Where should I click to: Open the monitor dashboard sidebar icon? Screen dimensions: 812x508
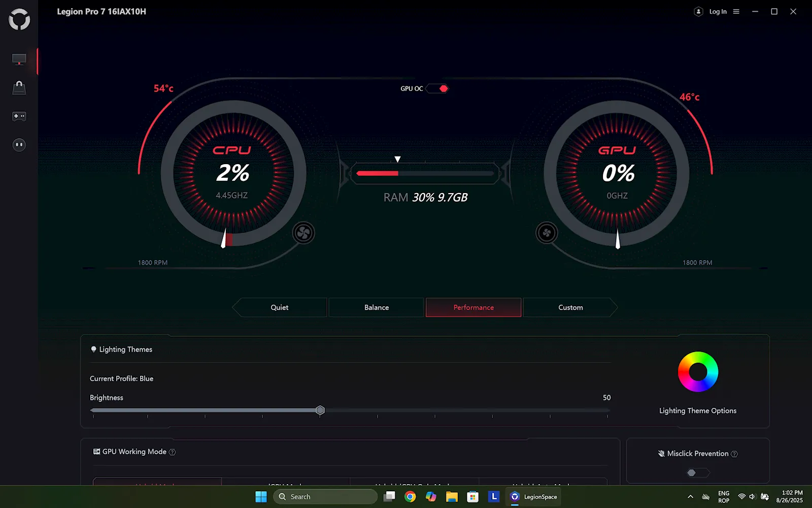pyautogui.click(x=19, y=59)
